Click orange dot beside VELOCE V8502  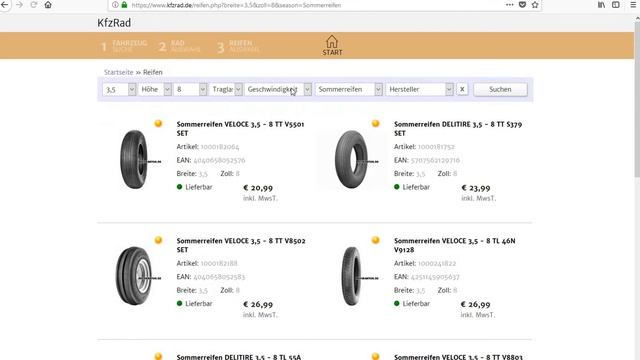tap(158, 240)
